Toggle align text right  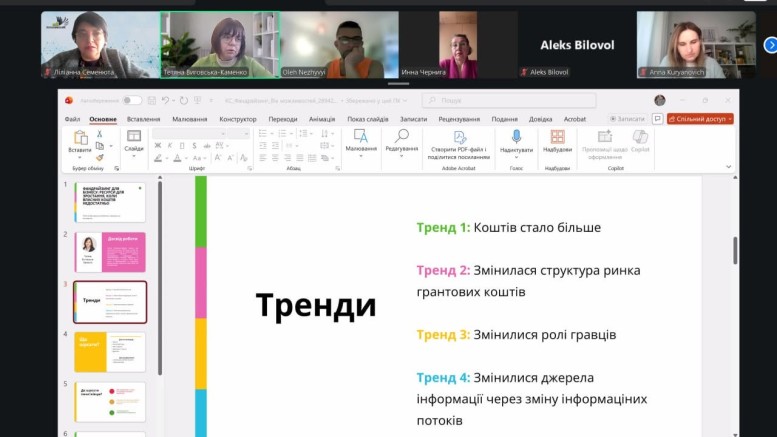(287, 158)
